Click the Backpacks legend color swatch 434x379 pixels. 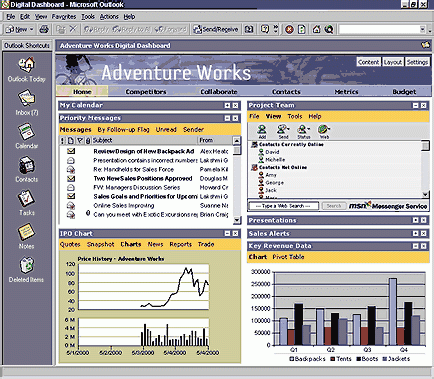[292, 359]
